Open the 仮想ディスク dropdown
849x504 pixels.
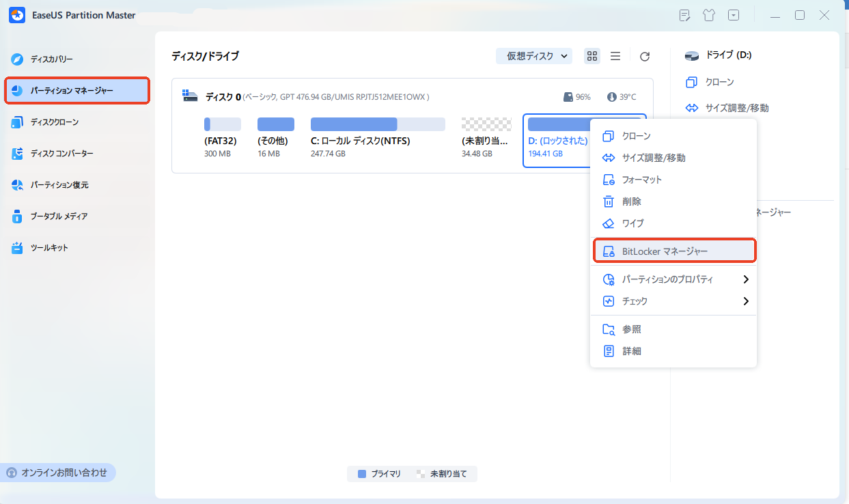[534, 56]
